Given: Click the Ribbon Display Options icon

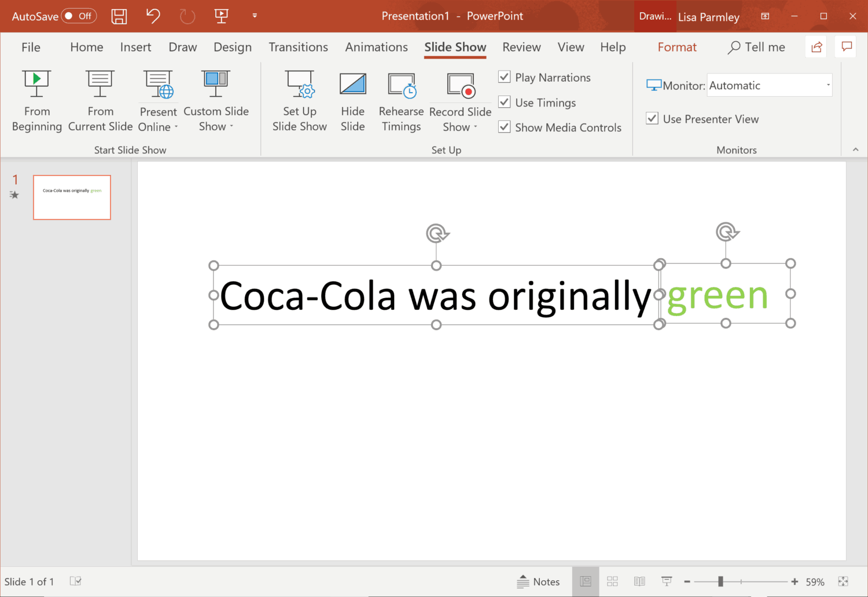Looking at the screenshot, I should (x=765, y=16).
